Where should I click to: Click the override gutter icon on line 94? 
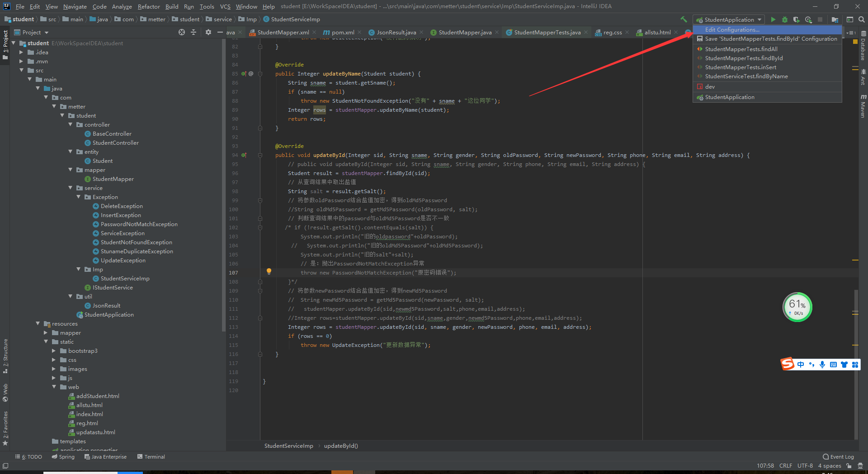(x=244, y=155)
